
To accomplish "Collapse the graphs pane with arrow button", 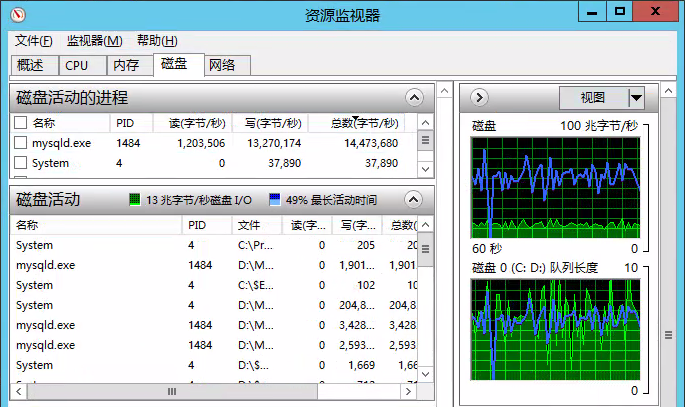I will click(x=478, y=98).
